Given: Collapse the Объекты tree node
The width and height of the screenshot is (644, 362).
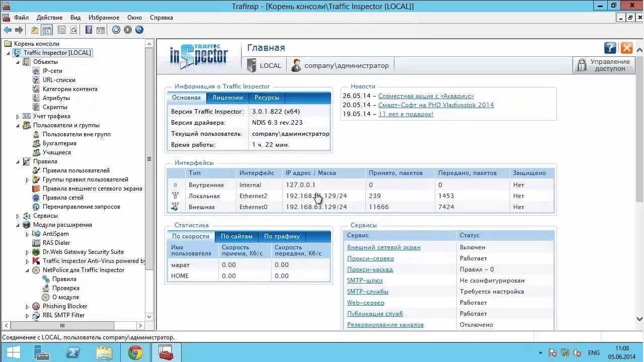Looking at the screenshot, I should point(18,62).
